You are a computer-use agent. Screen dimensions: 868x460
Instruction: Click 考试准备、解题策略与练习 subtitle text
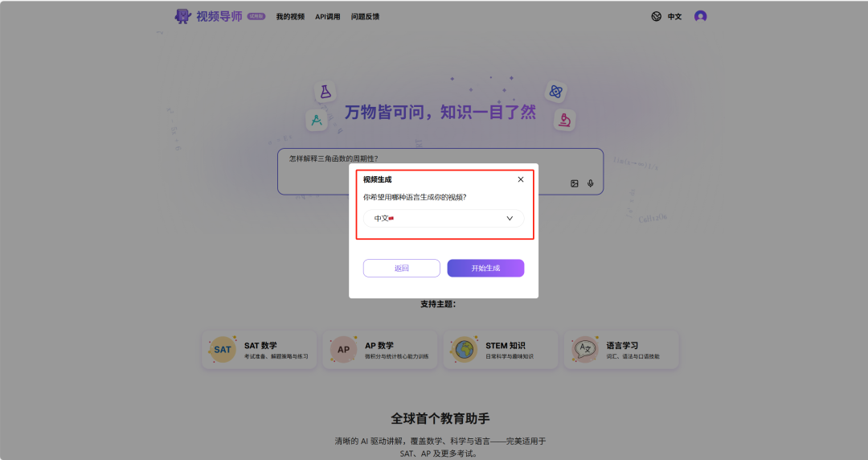pyautogui.click(x=276, y=356)
